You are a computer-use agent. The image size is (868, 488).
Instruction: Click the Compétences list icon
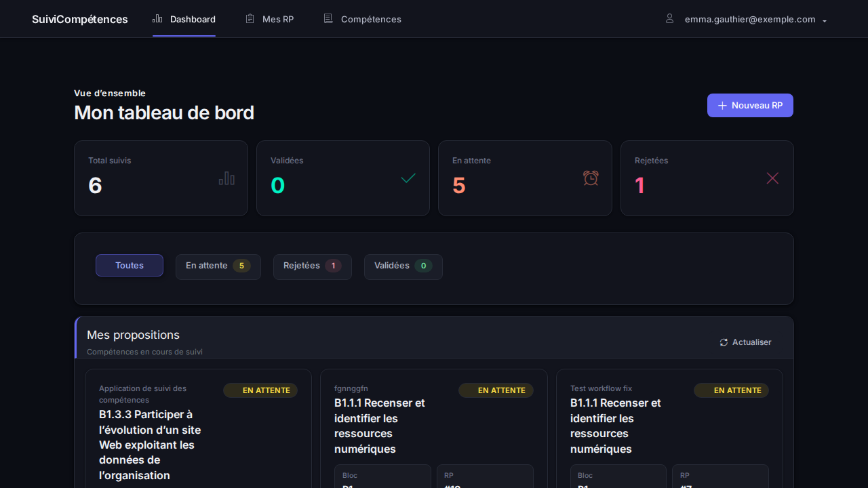click(x=328, y=18)
